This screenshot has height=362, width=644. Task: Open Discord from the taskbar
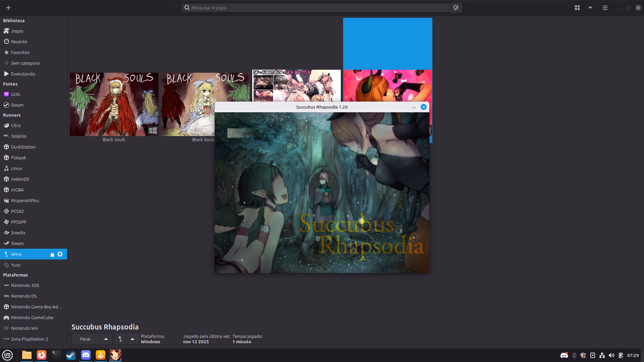[86, 355]
